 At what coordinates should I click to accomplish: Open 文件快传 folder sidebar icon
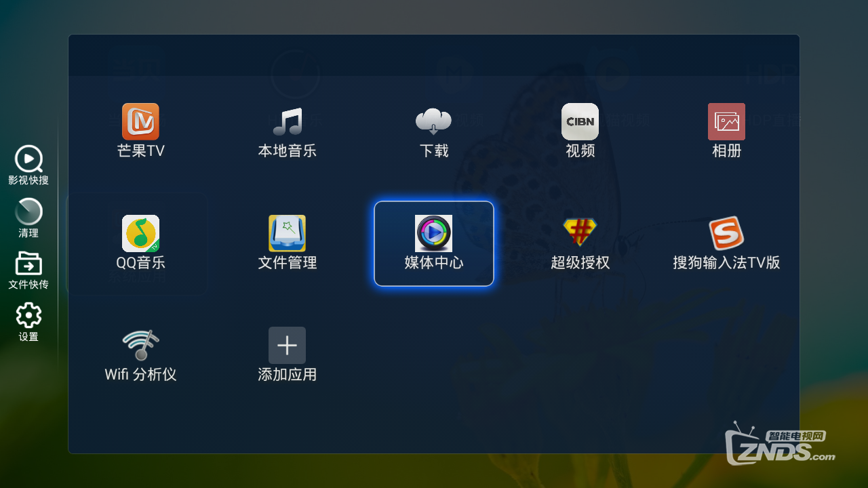point(28,270)
